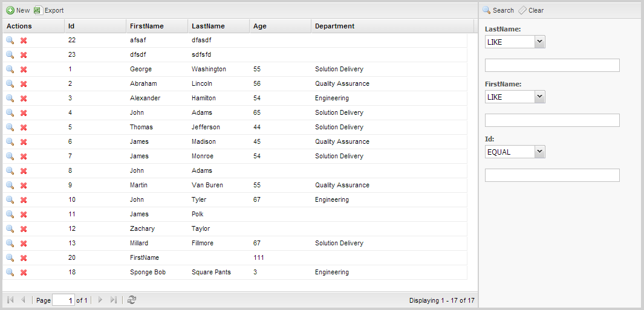Delete the record with Id 22

click(24, 40)
